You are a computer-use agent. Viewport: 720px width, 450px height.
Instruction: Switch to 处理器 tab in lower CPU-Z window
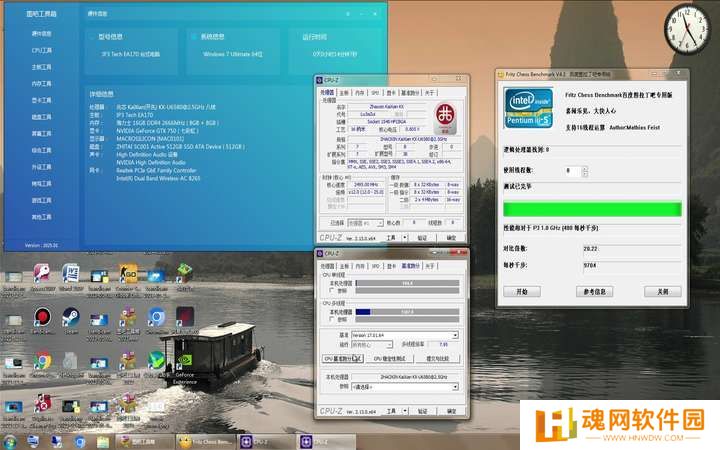327,266
